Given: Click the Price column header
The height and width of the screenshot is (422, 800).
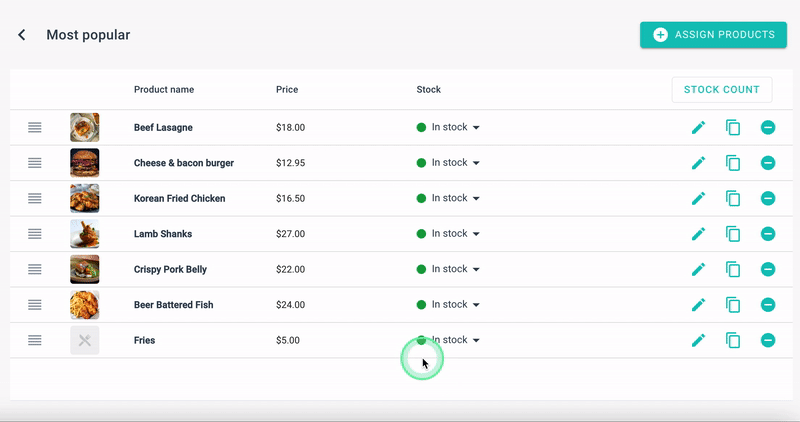Looking at the screenshot, I should pyautogui.click(x=287, y=89).
